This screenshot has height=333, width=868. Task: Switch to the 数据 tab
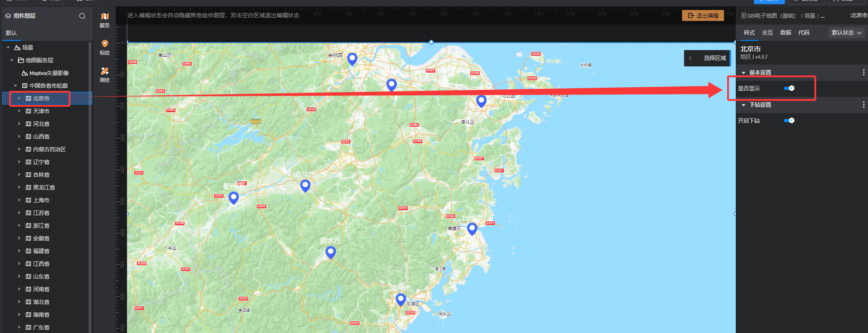(785, 33)
